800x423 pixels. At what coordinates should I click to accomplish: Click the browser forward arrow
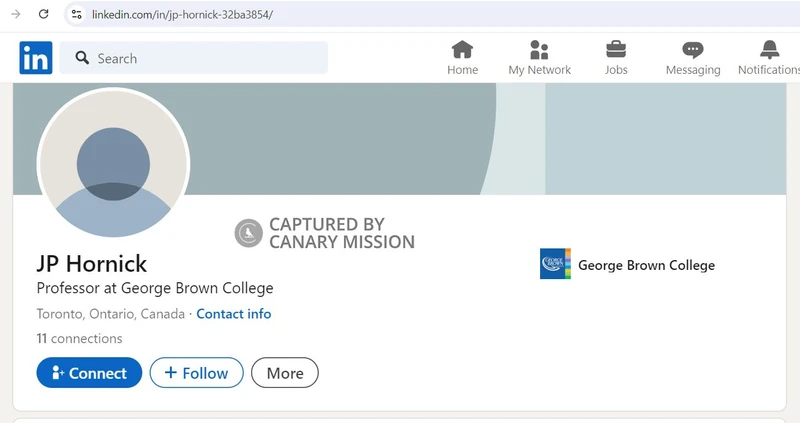tap(15, 14)
